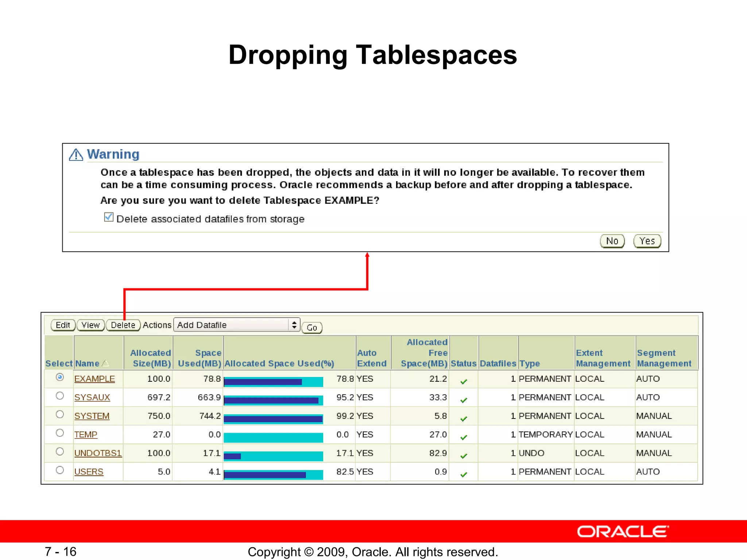Select the SYSAUX tablespace radio button
This screenshot has height=560, width=747.
60,396
